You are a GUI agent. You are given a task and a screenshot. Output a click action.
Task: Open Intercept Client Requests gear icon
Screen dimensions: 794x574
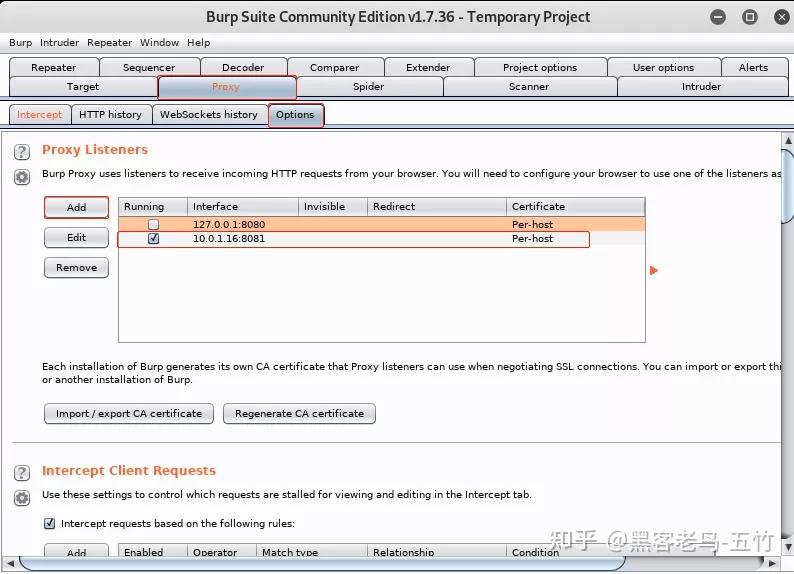[x=22, y=498]
